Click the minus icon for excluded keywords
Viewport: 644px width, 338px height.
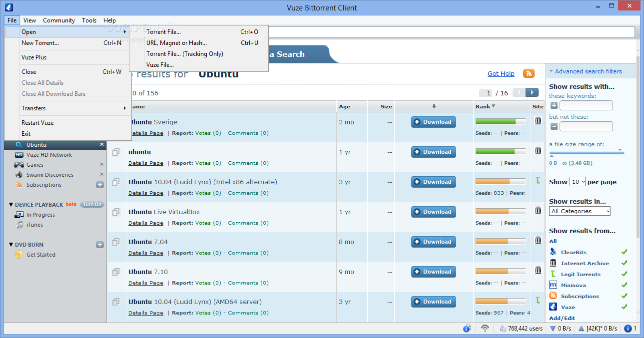tap(554, 126)
